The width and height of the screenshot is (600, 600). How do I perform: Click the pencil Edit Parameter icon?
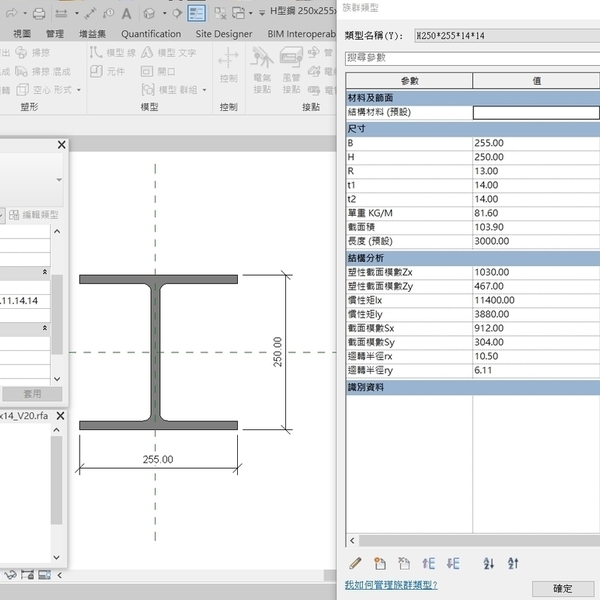[x=355, y=564]
